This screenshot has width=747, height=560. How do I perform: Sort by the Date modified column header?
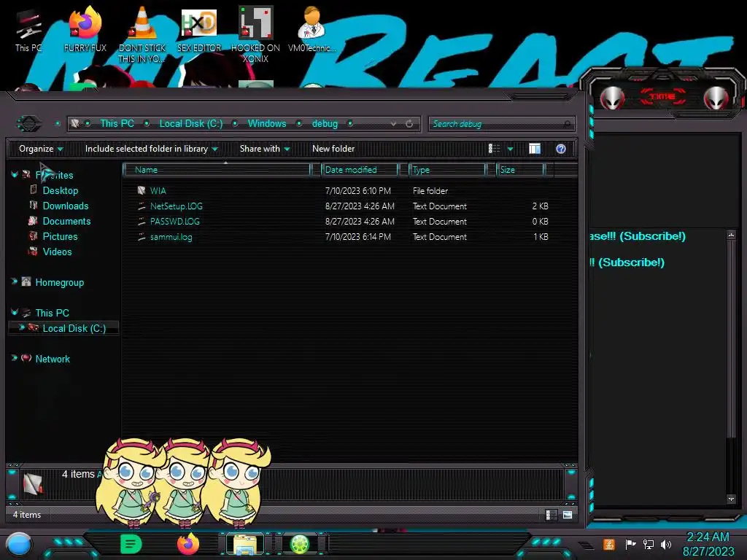360,170
